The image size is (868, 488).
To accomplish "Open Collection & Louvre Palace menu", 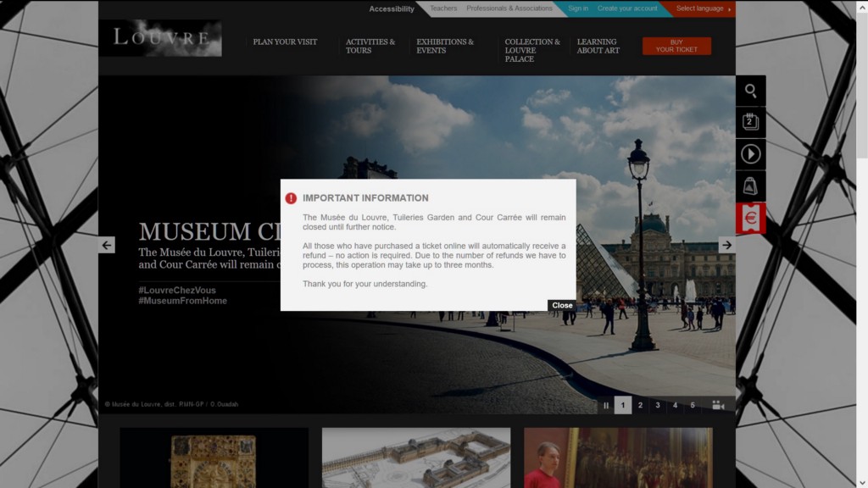I will 532,50.
